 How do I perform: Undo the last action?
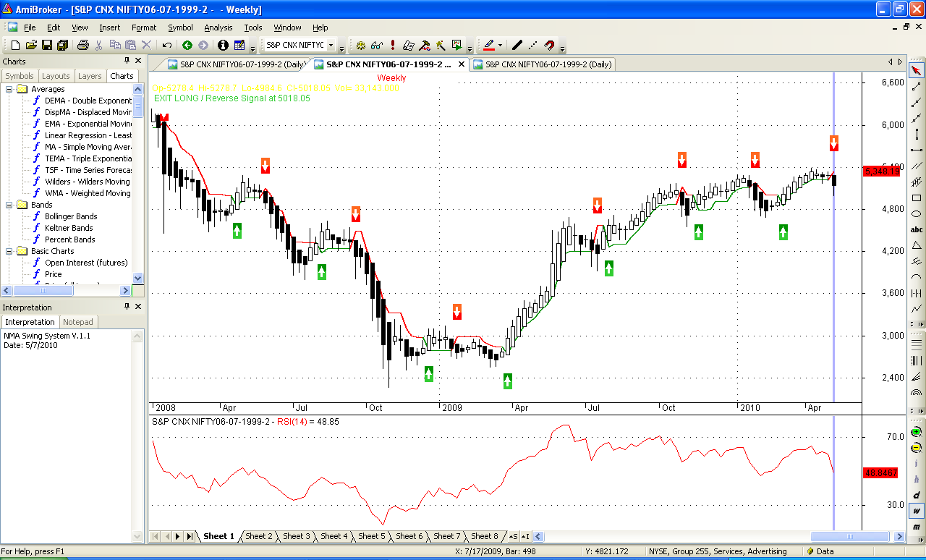click(x=166, y=45)
